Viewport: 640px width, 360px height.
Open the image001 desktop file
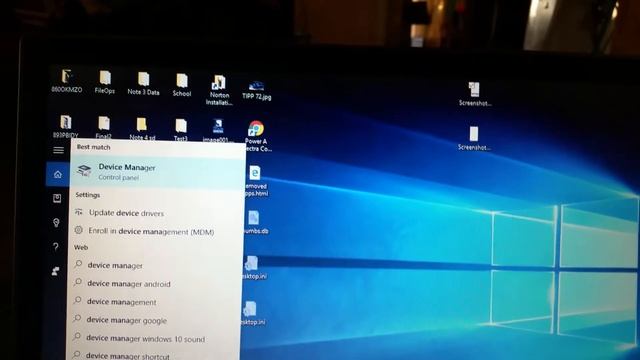(217, 131)
